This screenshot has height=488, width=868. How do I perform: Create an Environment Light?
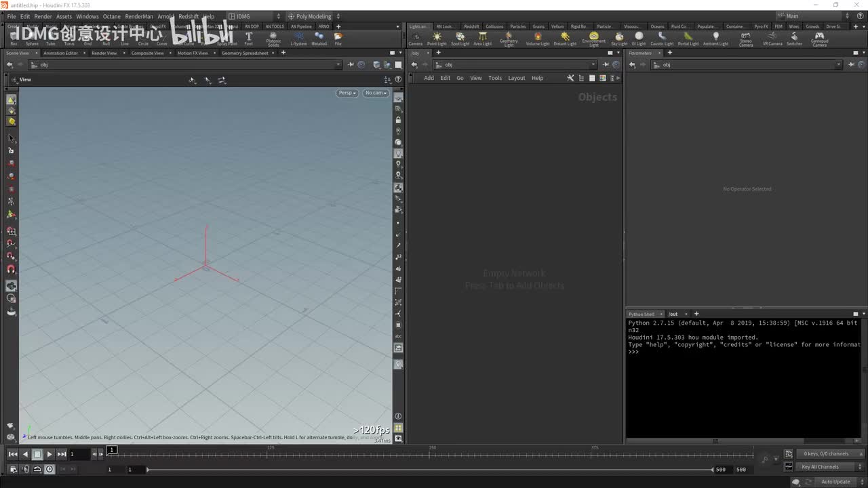pos(594,39)
